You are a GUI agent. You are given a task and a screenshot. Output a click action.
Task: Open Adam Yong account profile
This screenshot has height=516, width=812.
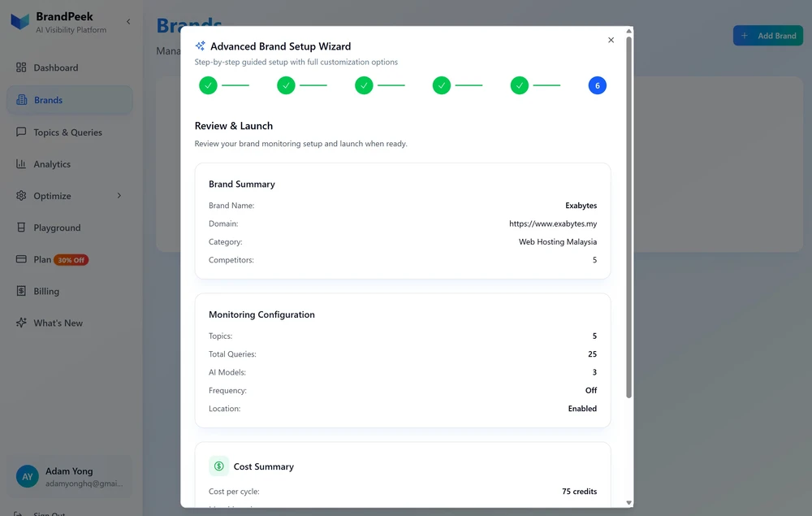pyautogui.click(x=69, y=477)
